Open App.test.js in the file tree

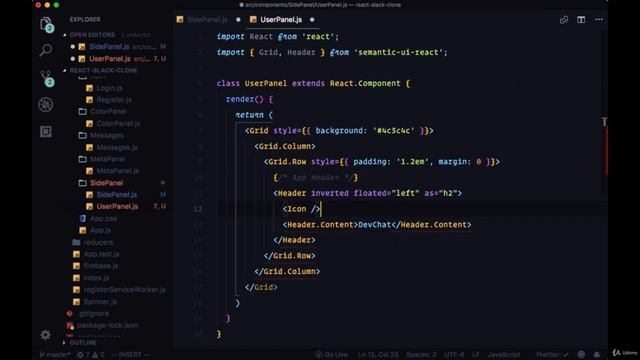click(x=101, y=254)
